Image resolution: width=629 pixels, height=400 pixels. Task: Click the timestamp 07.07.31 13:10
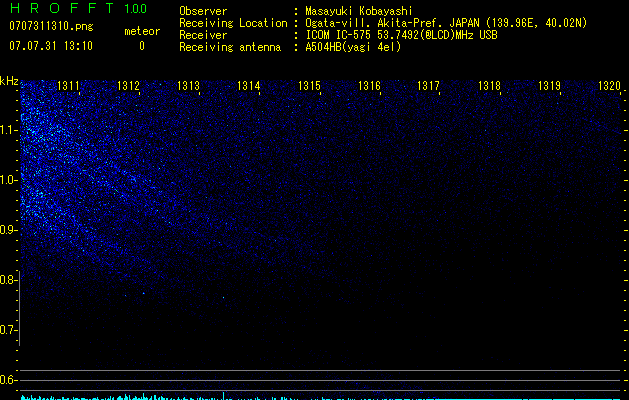pos(51,46)
